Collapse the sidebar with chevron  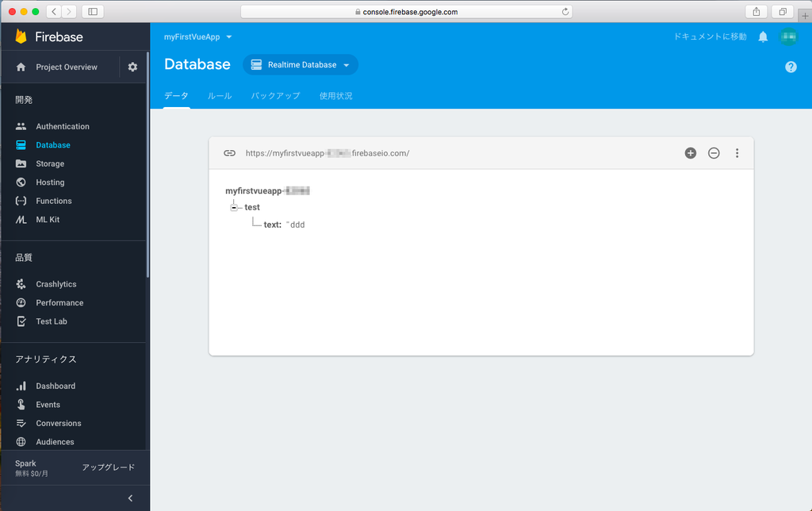[131, 498]
